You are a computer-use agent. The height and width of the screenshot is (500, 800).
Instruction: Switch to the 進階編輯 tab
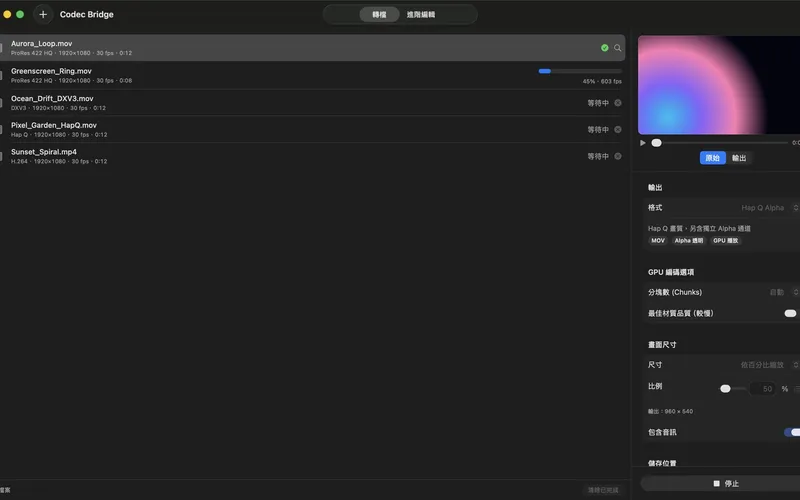[421, 14]
